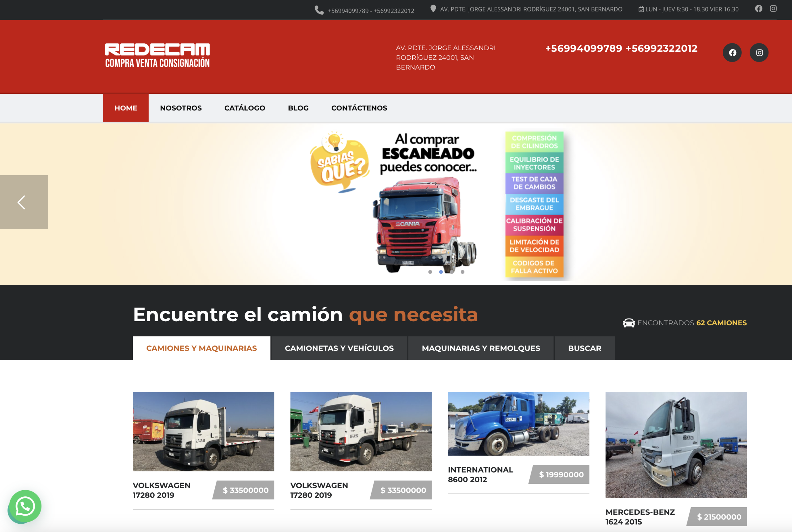The height and width of the screenshot is (532, 792).
Task: Select the fourth carousel dot indicator
Action: [x=462, y=272]
